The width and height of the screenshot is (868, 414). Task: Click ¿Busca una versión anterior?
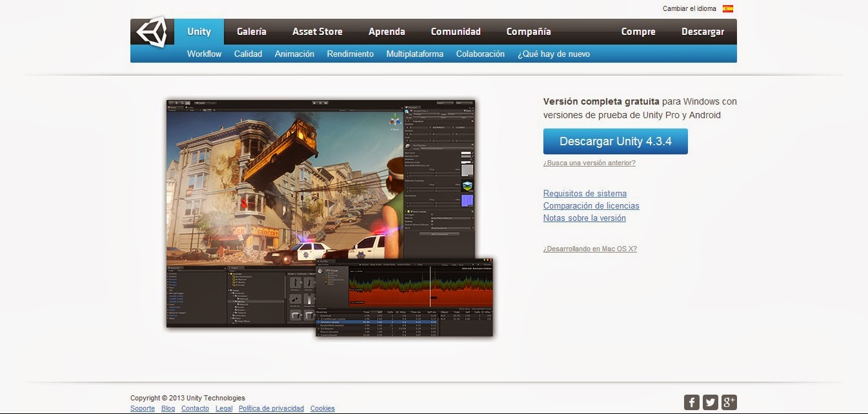click(x=589, y=163)
